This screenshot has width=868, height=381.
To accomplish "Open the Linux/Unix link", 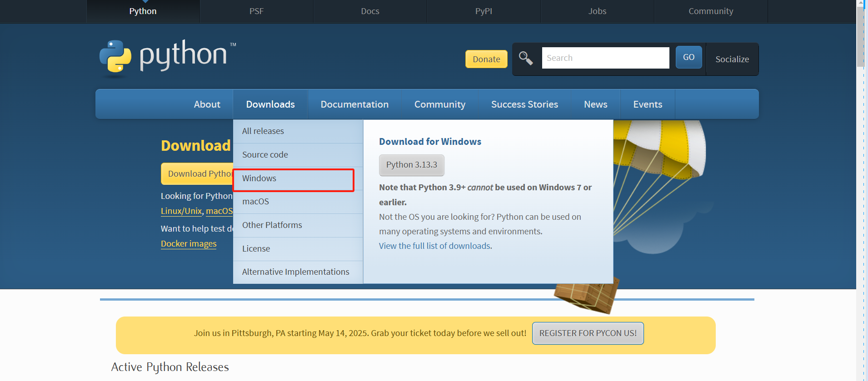I will point(181,211).
